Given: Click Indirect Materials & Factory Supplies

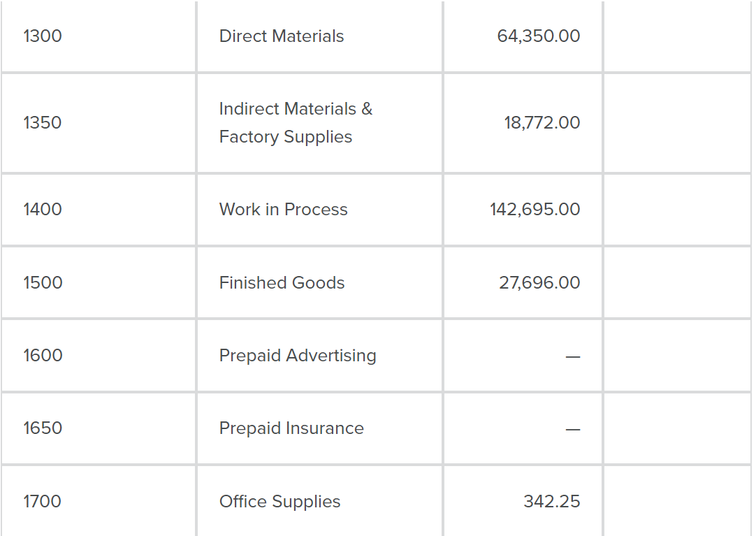Looking at the screenshot, I should pos(296,123).
